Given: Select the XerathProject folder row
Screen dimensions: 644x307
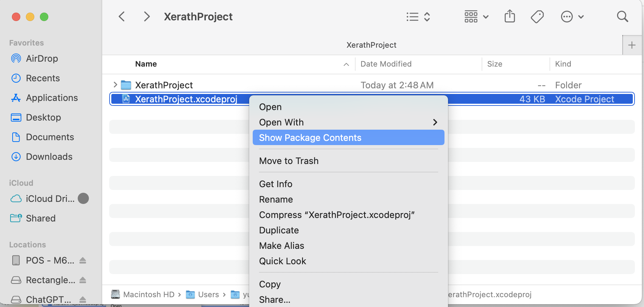Looking at the screenshot, I should [x=372, y=85].
